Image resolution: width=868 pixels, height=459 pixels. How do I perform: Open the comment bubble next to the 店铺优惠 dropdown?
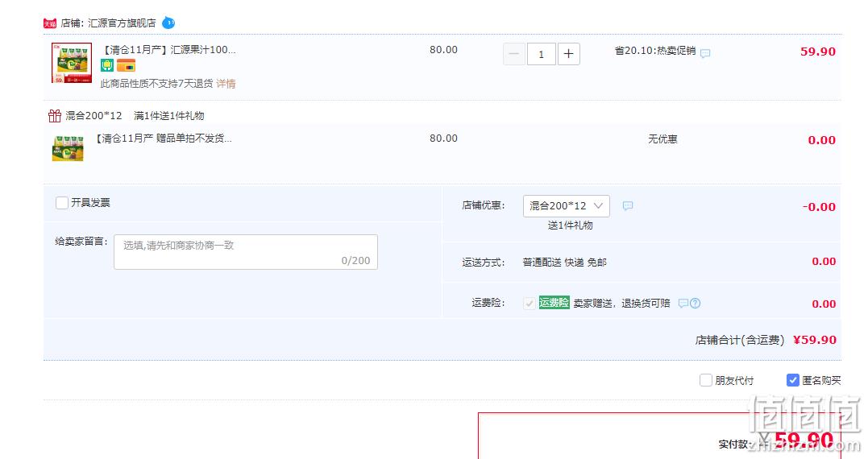click(x=627, y=205)
